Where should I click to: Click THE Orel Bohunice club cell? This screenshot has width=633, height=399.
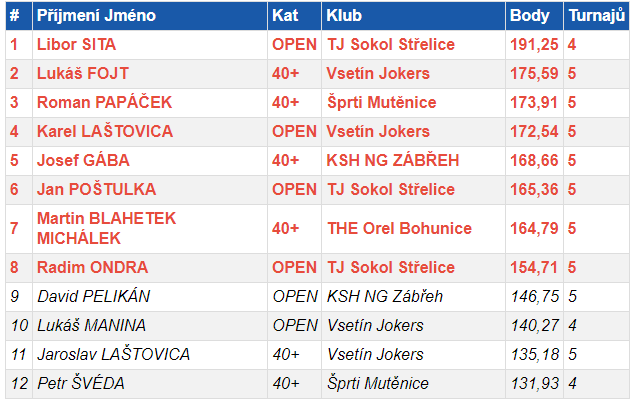pyautogui.click(x=399, y=229)
